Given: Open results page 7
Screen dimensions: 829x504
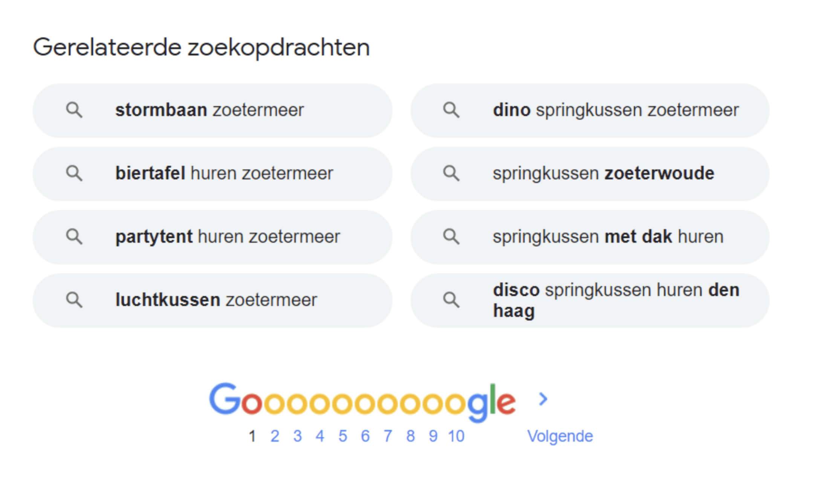Looking at the screenshot, I should coord(388,436).
